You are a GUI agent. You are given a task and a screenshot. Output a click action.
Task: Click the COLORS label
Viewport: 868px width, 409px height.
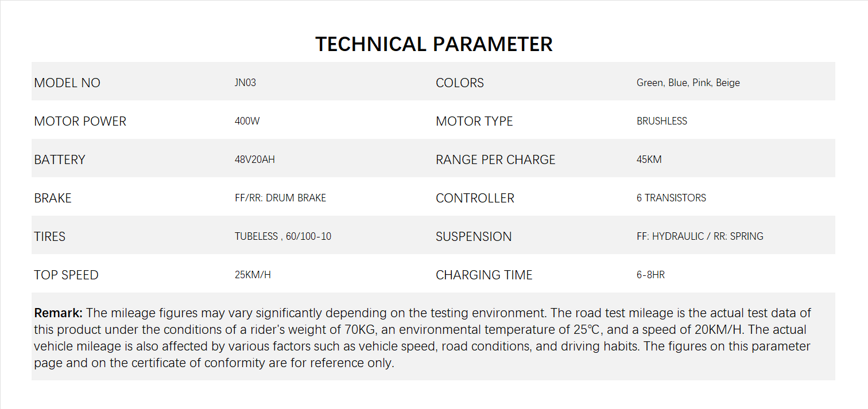[459, 83]
